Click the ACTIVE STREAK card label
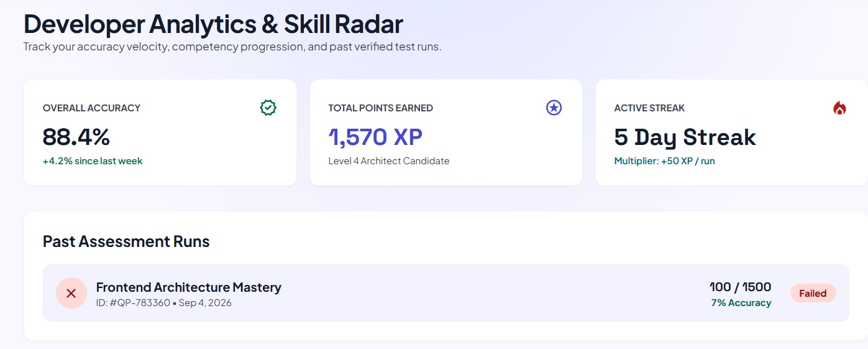Screen dimensions: 868x349 pyautogui.click(x=649, y=108)
